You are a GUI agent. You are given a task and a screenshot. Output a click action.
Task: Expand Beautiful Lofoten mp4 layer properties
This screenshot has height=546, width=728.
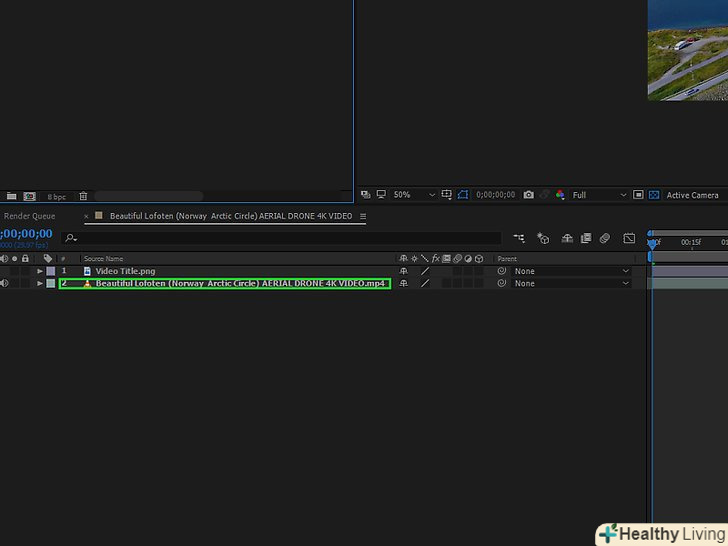(x=40, y=283)
